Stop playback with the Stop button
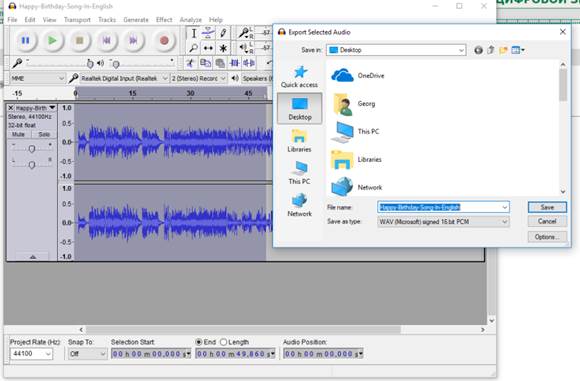The width and height of the screenshot is (580, 381). click(80, 40)
